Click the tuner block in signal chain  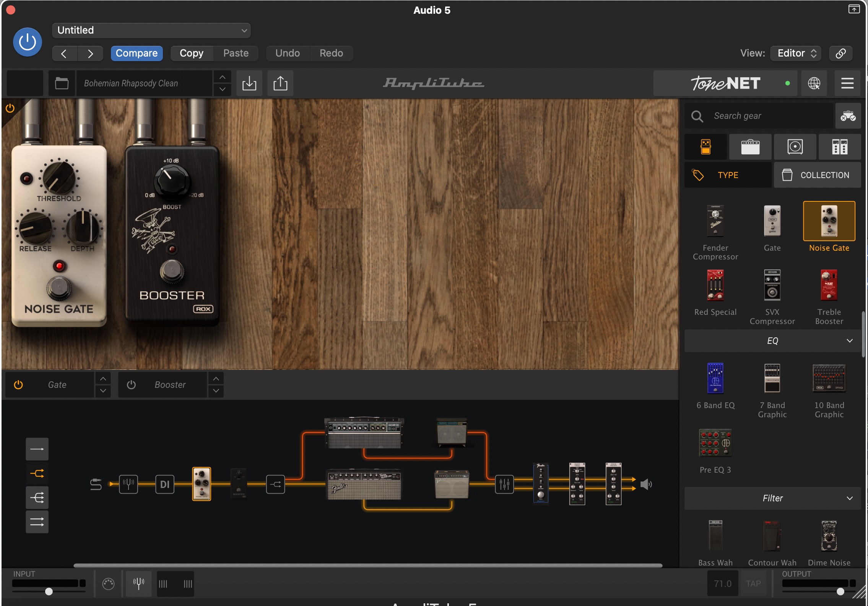pyautogui.click(x=128, y=484)
